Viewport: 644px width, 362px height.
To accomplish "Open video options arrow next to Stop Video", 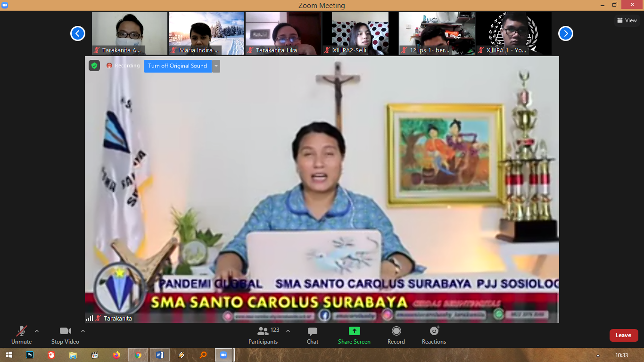I will click(x=83, y=331).
